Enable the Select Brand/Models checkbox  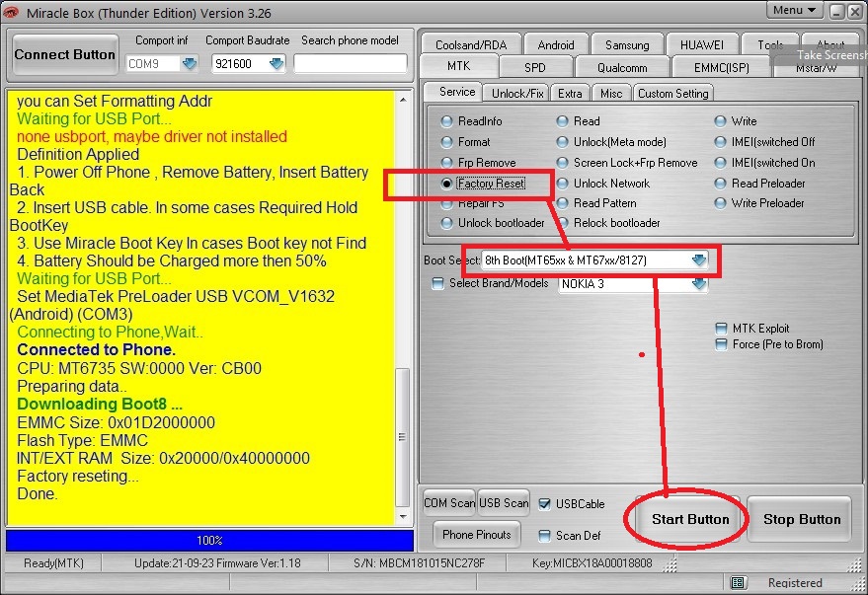pyautogui.click(x=437, y=283)
